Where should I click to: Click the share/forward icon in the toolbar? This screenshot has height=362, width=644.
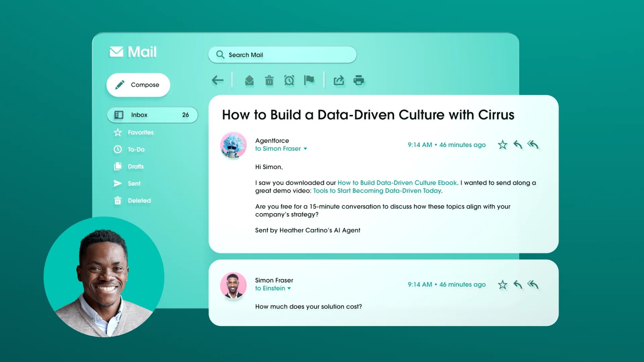click(x=339, y=80)
